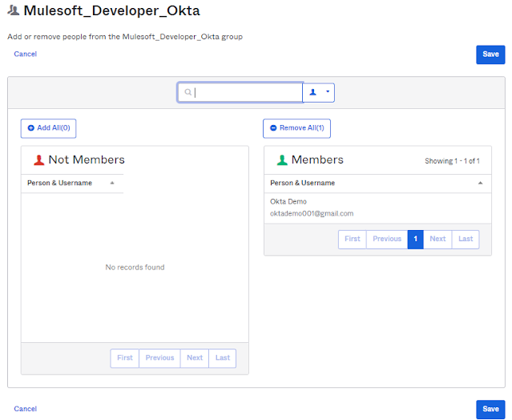Click Last in Not Members pagination
512x420 pixels.
(x=223, y=358)
